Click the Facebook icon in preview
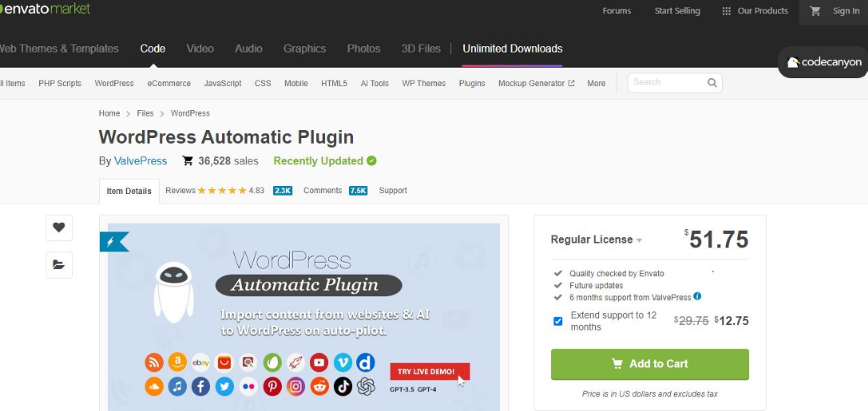This screenshot has height=411, width=868. (200, 386)
